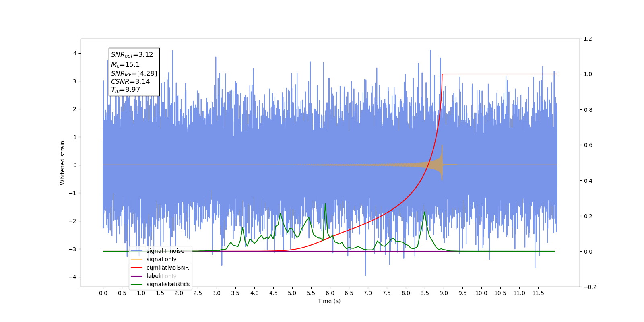This screenshot has width=644, height=322.
Task: Click the 'cumilative SNR' legend label
Action: [167, 268]
